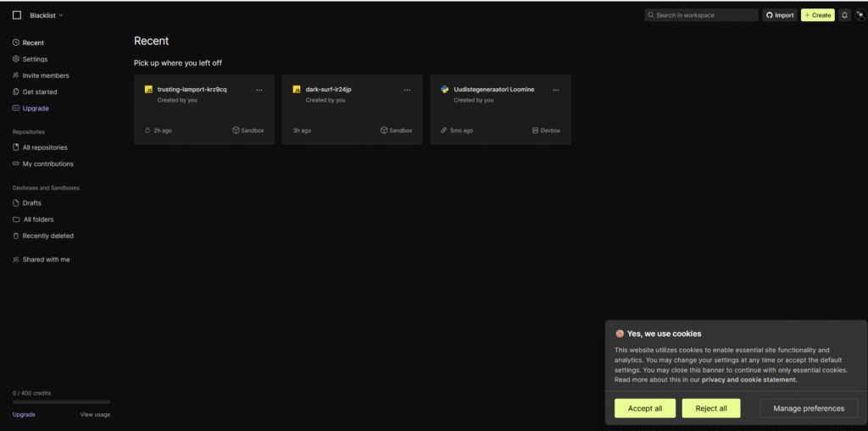Open more options for Uudistegeneraatori Loomine
This screenshot has width=868, height=431.
point(556,89)
